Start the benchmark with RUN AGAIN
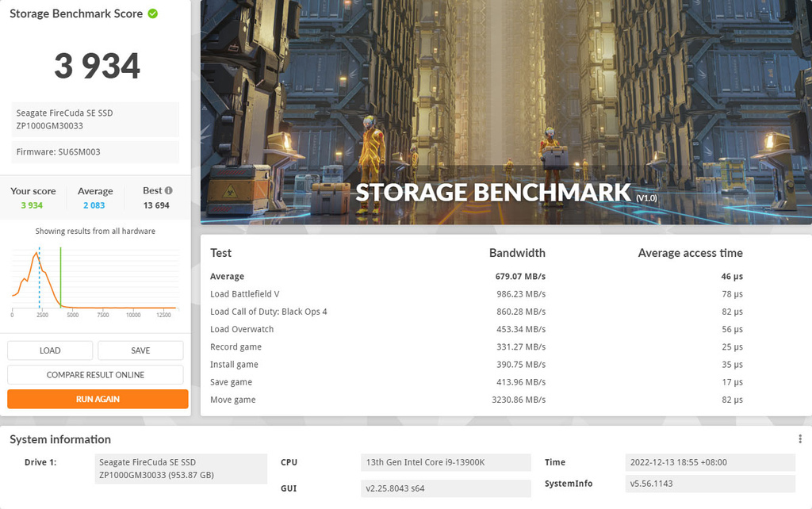 point(98,400)
